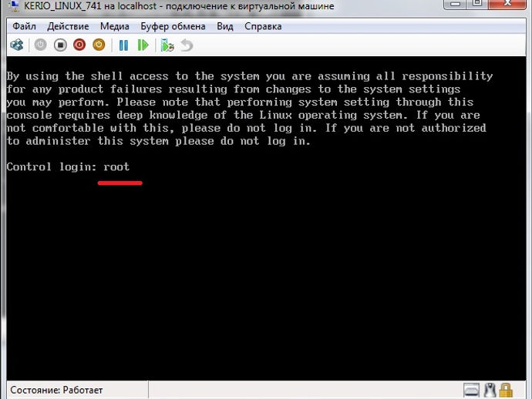Revert to previous checkpoint icon
Viewport: 532px width, 399px height.
pyautogui.click(x=187, y=45)
